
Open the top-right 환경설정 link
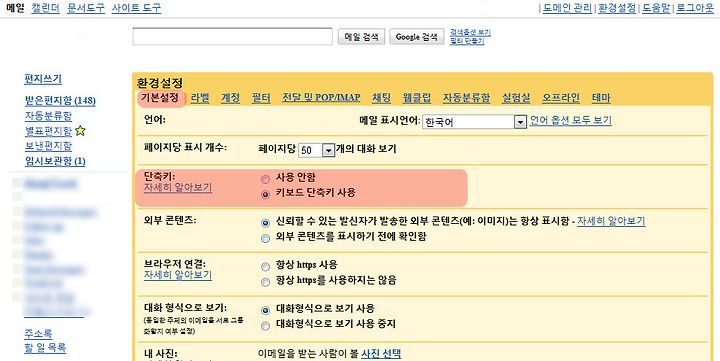point(617,8)
